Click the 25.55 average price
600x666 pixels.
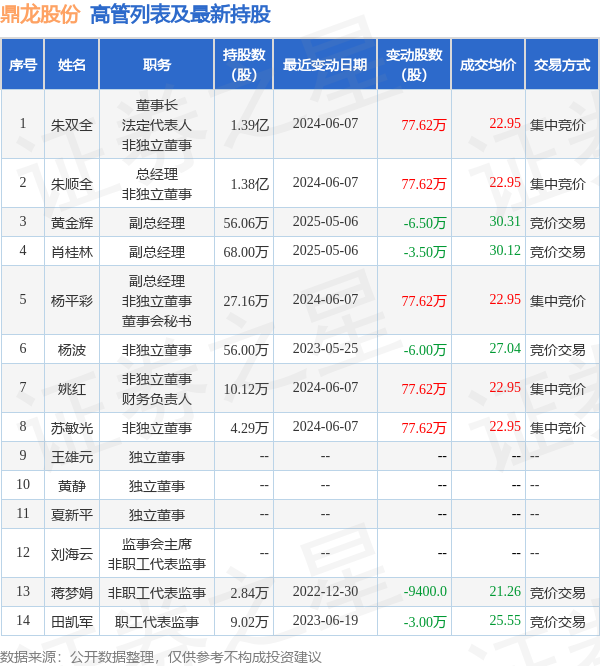pos(505,621)
